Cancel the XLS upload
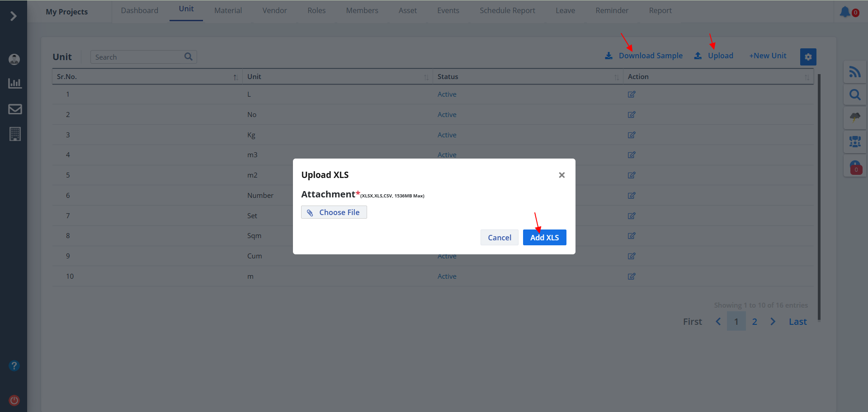This screenshot has height=412, width=868. 499,238
